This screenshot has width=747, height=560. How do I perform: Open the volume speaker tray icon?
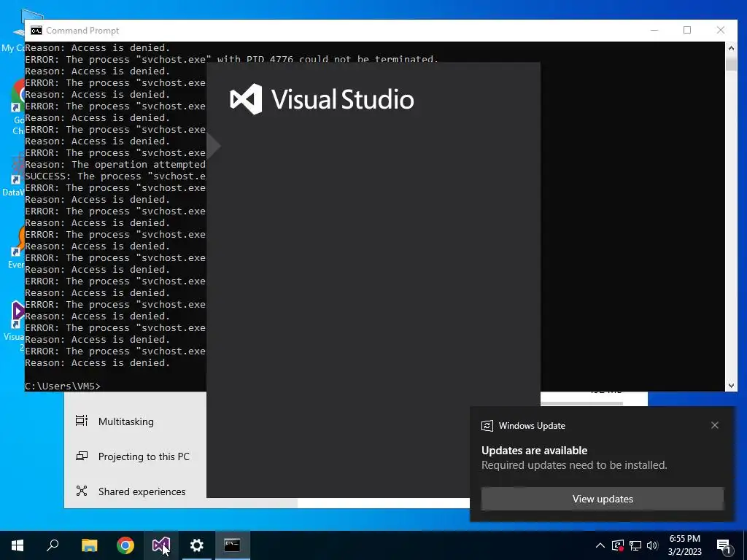(652, 545)
